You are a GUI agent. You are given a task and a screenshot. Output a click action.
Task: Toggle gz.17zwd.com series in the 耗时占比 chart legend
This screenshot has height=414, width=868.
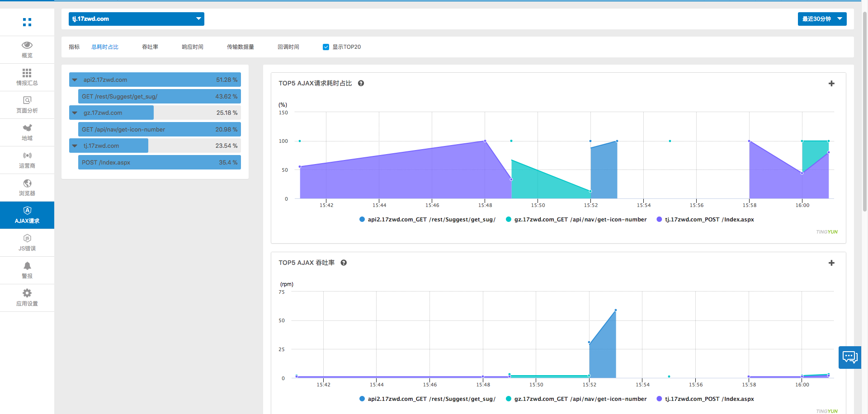coord(576,220)
